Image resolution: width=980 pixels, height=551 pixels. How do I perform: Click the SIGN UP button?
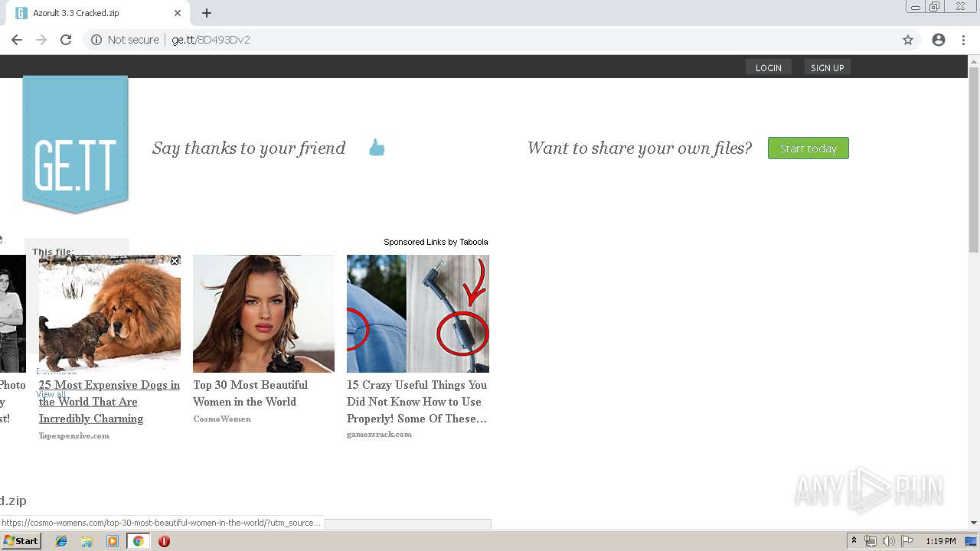click(x=827, y=67)
